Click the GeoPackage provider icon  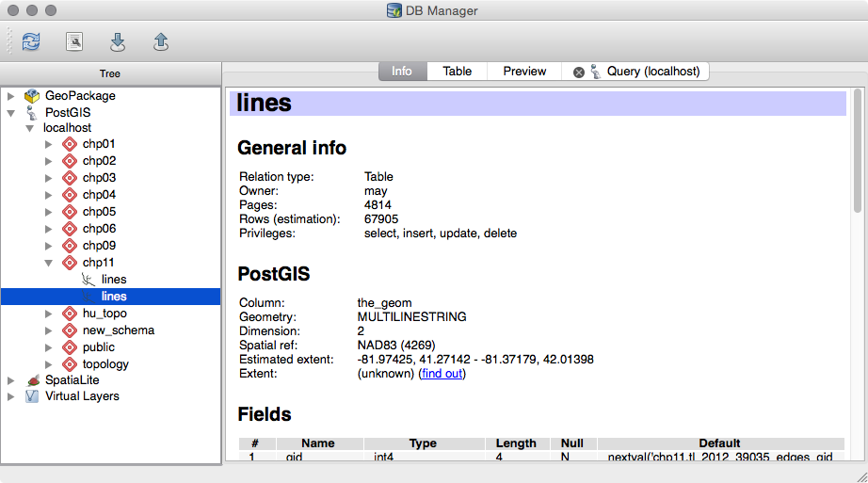tap(32, 96)
